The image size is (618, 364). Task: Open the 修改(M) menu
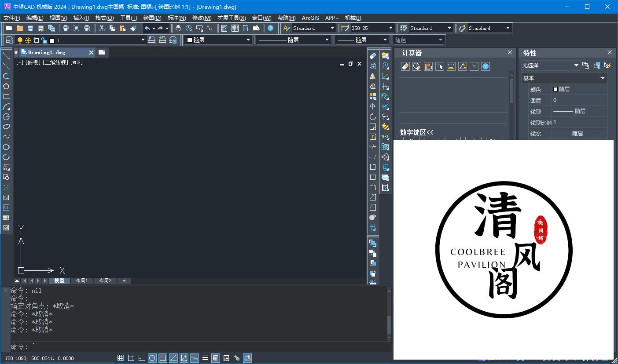coord(202,18)
